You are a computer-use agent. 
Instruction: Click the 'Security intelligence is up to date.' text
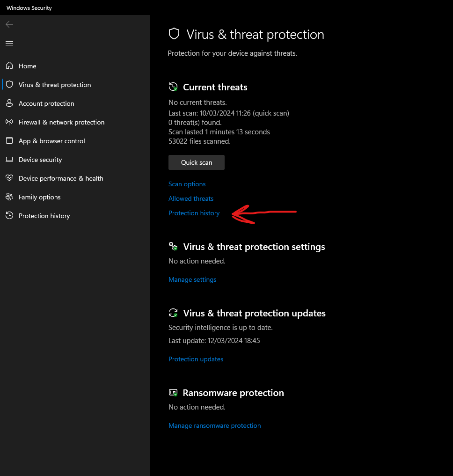[x=221, y=328]
